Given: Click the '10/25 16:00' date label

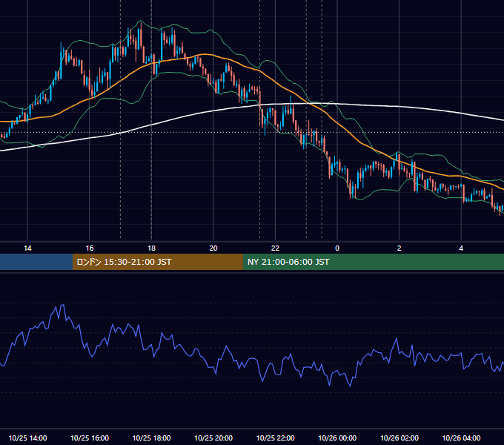Looking at the screenshot, I should 90,438.
